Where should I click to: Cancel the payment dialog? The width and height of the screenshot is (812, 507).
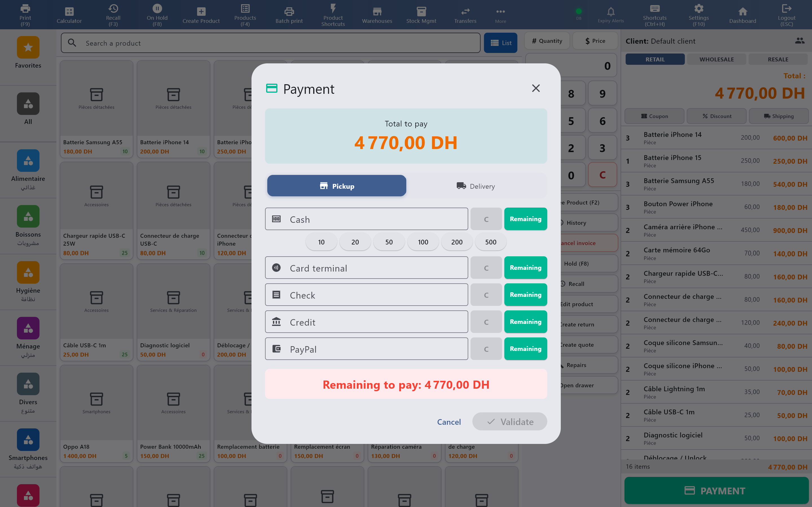tap(449, 421)
